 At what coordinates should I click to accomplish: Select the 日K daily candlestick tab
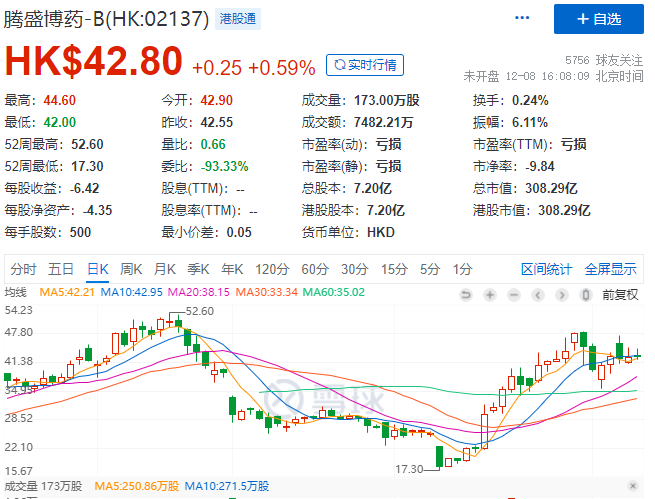click(x=98, y=269)
